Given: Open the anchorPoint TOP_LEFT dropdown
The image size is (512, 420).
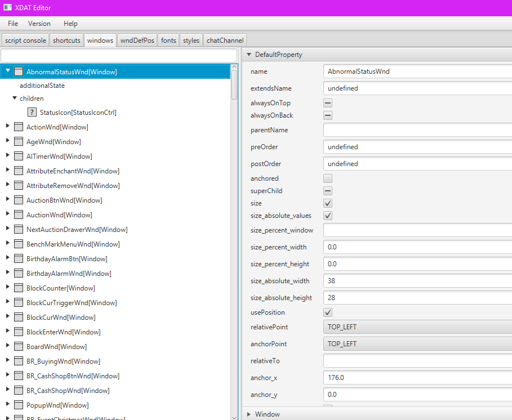Looking at the screenshot, I should click(x=417, y=344).
